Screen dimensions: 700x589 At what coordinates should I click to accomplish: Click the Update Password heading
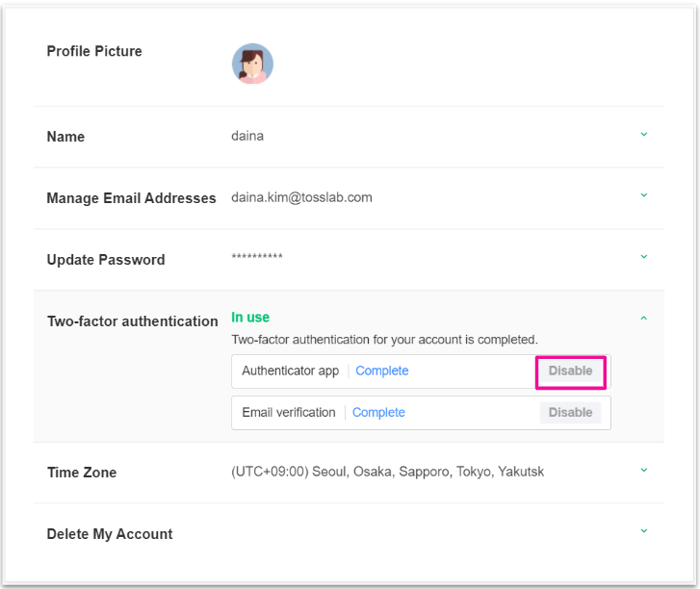point(106,260)
